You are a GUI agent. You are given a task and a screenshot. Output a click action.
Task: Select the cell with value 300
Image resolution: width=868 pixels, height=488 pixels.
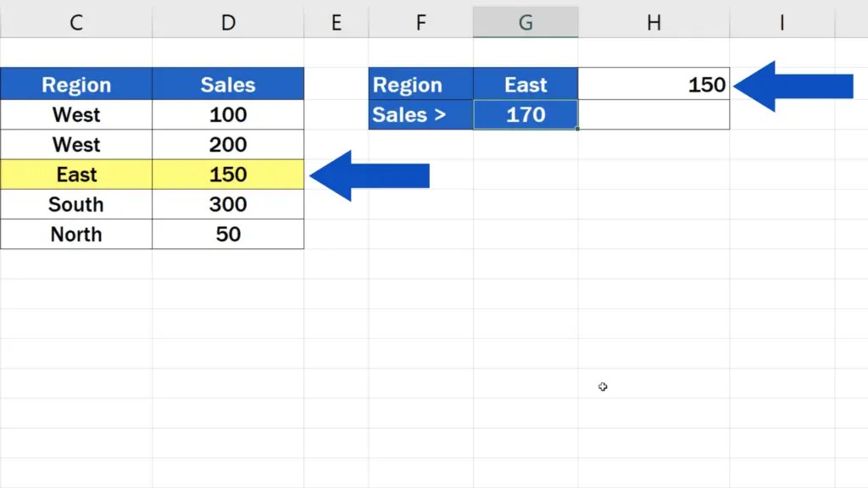[227, 204]
